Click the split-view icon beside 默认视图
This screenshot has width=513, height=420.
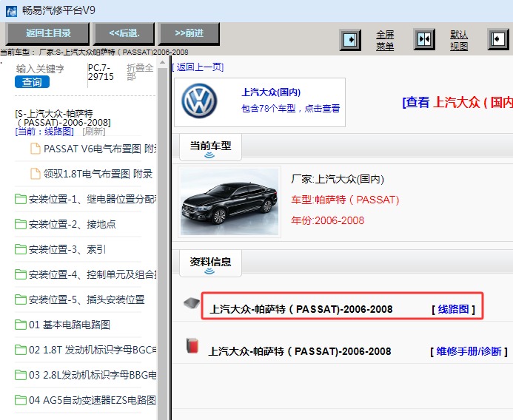point(424,39)
